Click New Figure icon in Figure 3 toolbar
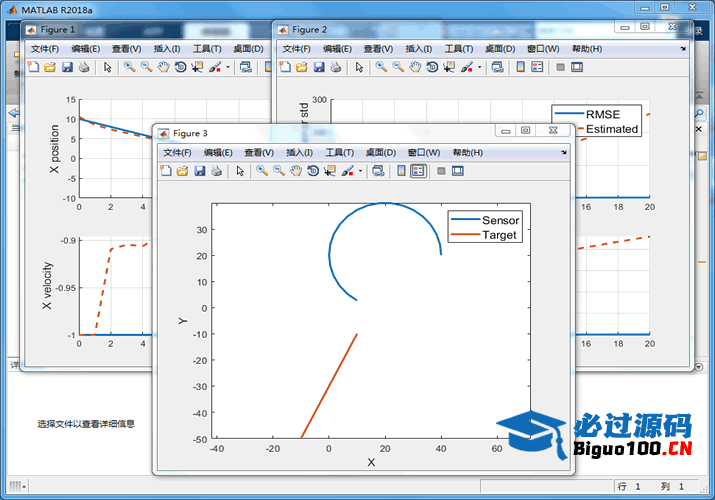This screenshot has height=500, width=715. (166, 171)
